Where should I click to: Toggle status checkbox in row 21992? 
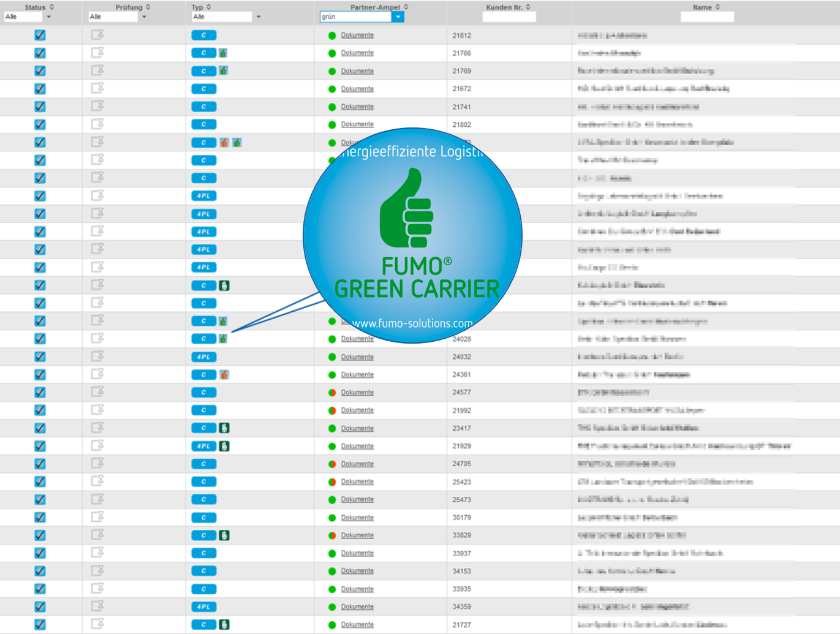pyautogui.click(x=40, y=410)
